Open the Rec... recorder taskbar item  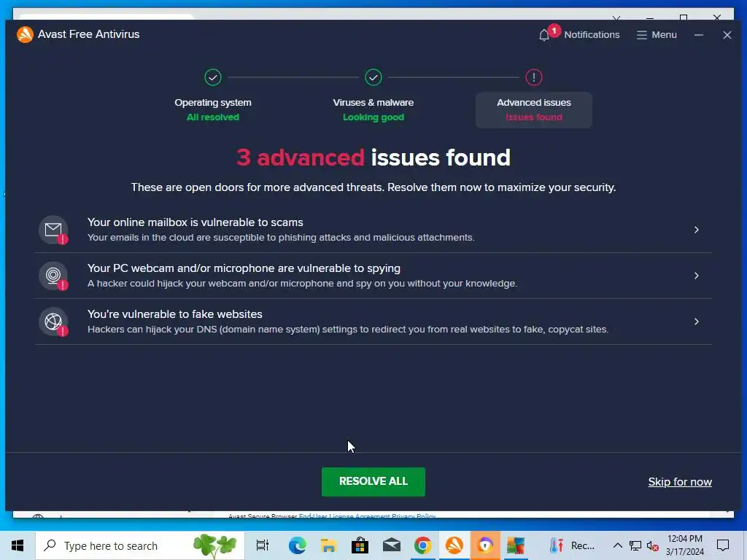pos(572,545)
